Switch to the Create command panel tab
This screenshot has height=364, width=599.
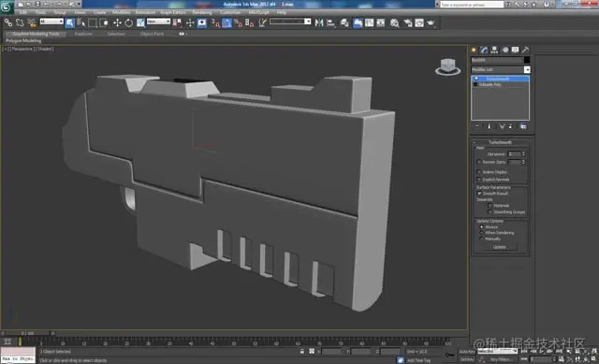coord(475,50)
